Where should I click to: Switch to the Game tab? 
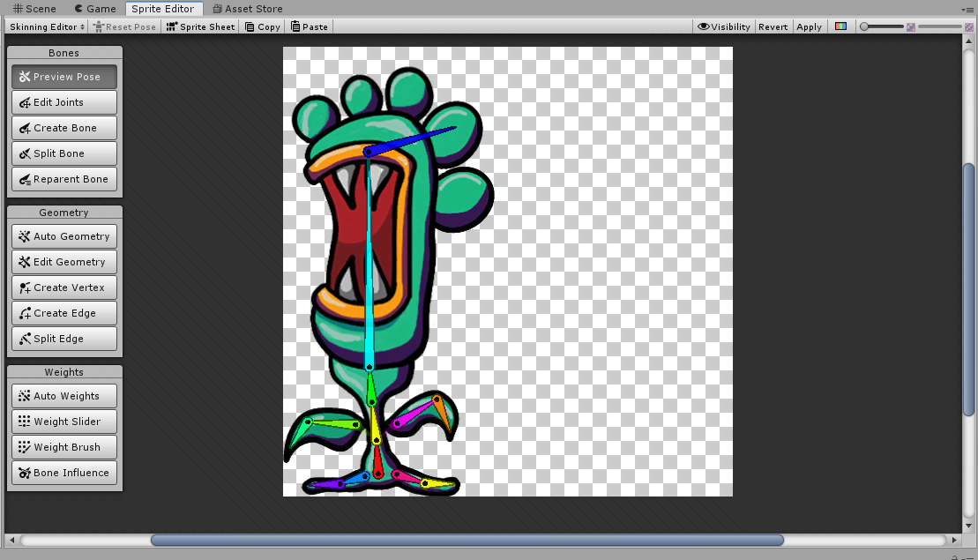(x=95, y=9)
